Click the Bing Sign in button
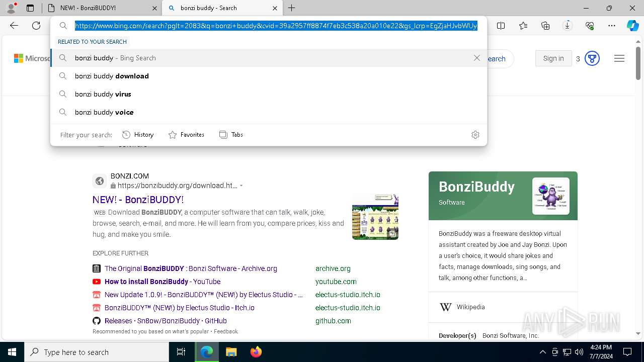644x362 pixels. pyautogui.click(x=553, y=58)
